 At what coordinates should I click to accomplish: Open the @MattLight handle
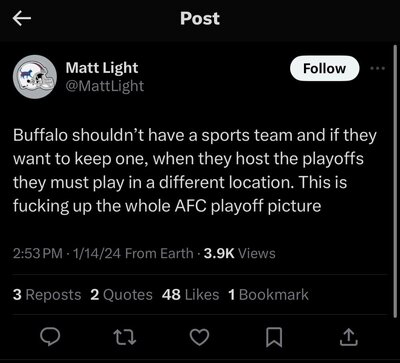[x=105, y=86]
